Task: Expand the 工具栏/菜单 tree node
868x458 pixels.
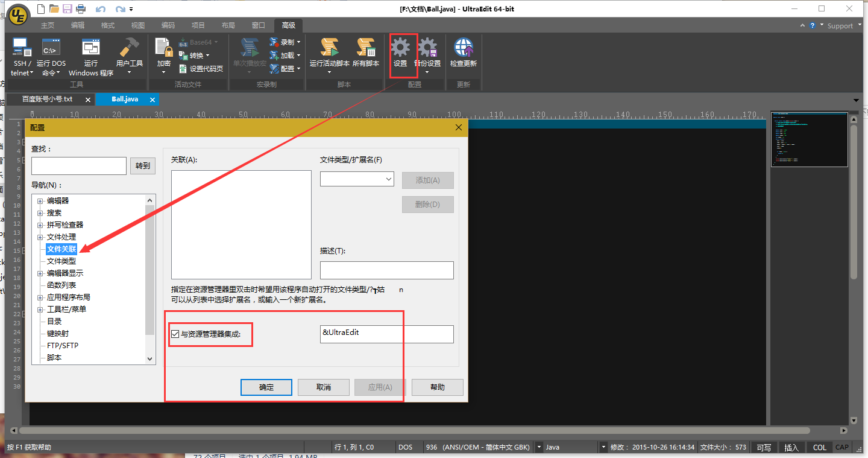Action: point(40,310)
